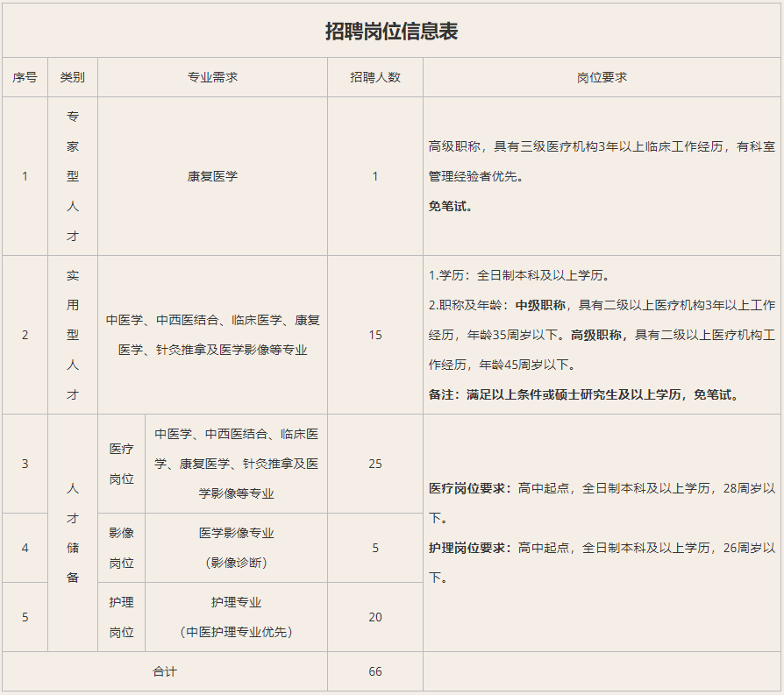This screenshot has width=784, height=695.
Task: Click the 影像岗位 cell
Action: pos(121,548)
